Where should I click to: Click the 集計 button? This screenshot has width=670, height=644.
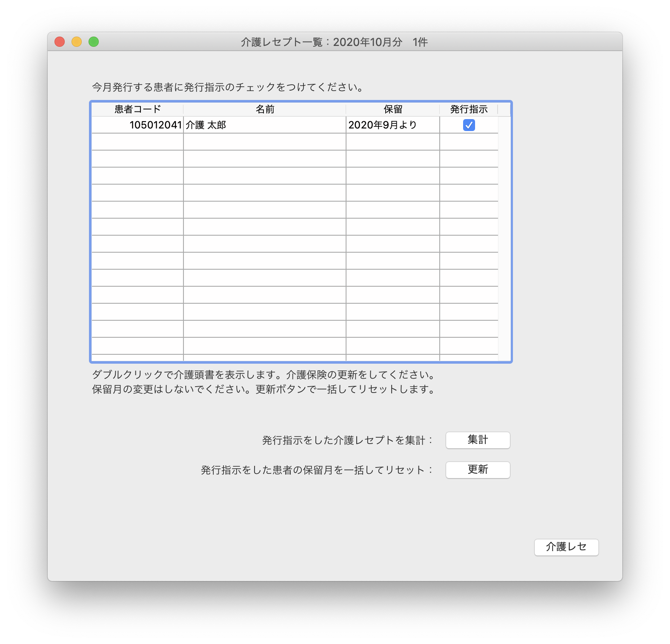tap(478, 440)
